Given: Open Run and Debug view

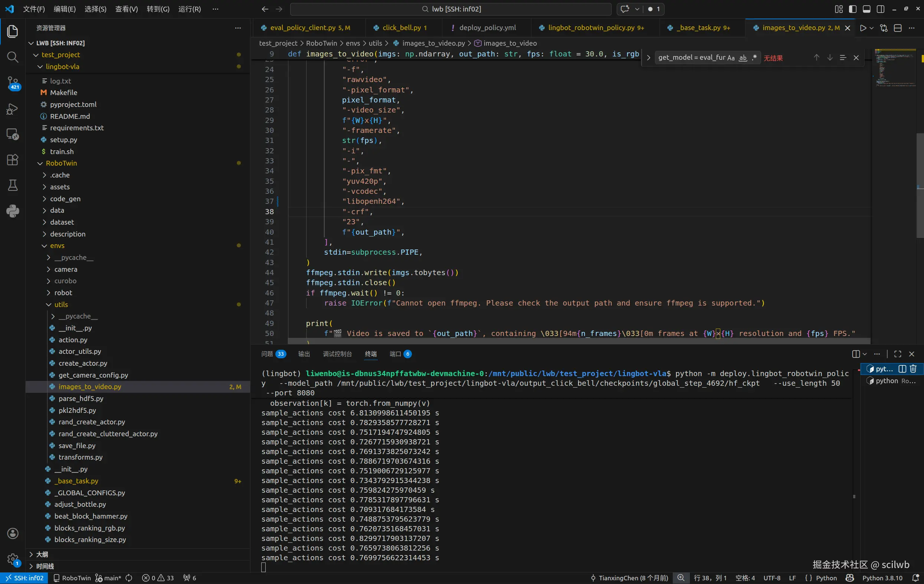Looking at the screenshot, I should [13, 109].
